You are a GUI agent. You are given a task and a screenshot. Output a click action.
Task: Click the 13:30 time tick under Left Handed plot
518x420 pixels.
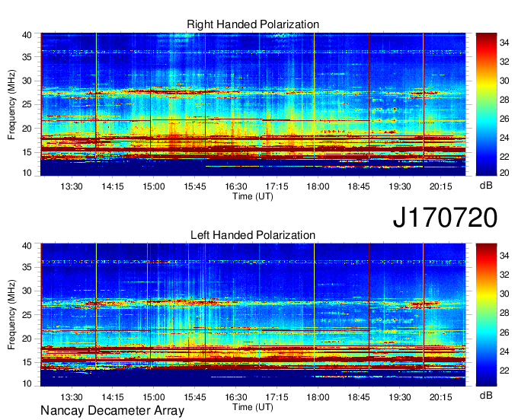click(x=72, y=397)
